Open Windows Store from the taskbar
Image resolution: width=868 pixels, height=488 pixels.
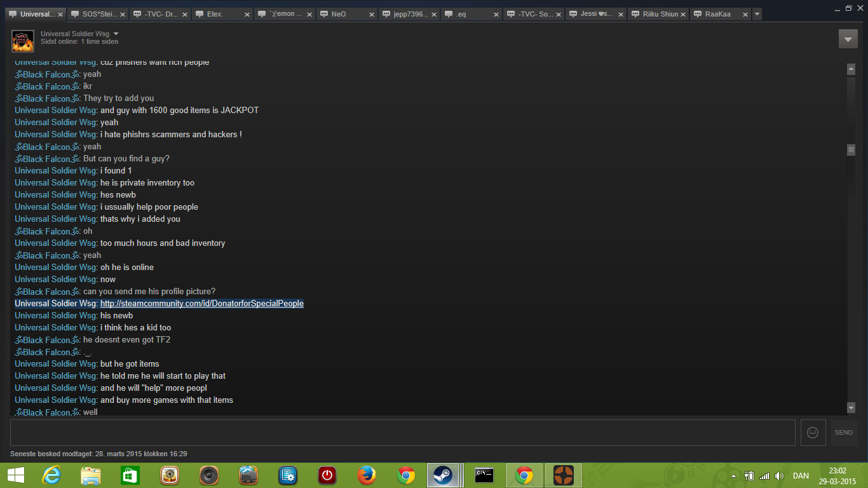tap(130, 475)
